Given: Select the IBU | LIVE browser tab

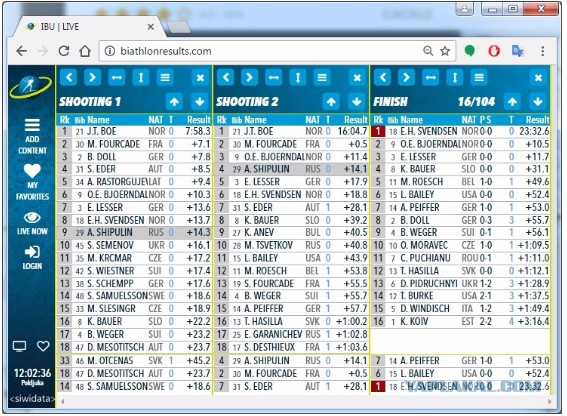Looking at the screenshot, I should [x=90, y=26].
